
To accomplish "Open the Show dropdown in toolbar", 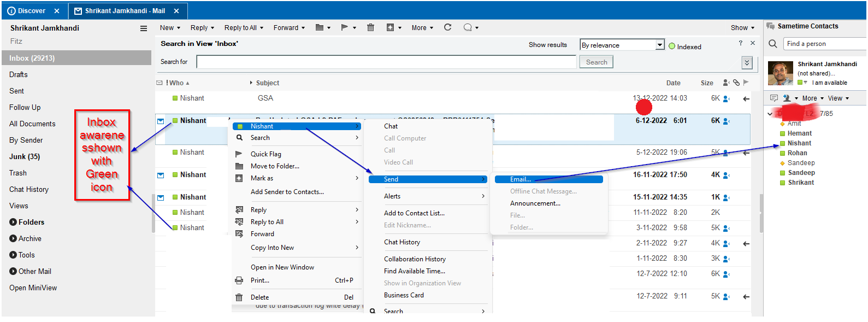I will pyautogui.click(x=742, y=28).
